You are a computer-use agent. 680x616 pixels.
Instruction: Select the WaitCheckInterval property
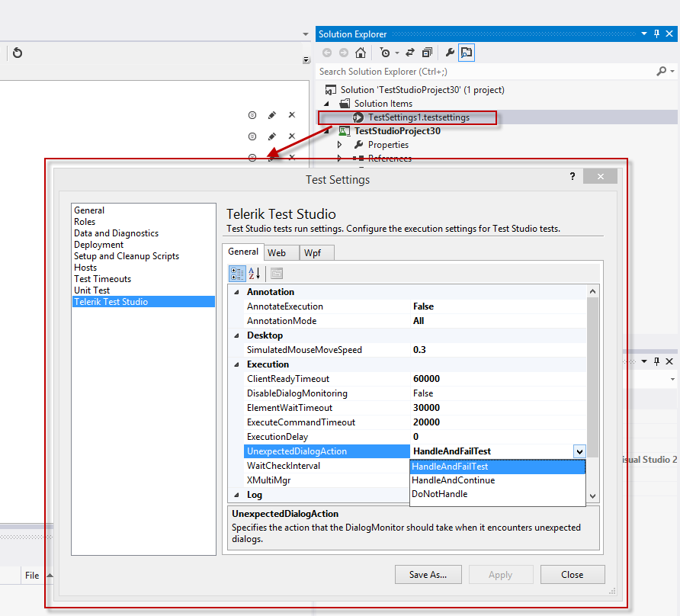click(283, 466)
